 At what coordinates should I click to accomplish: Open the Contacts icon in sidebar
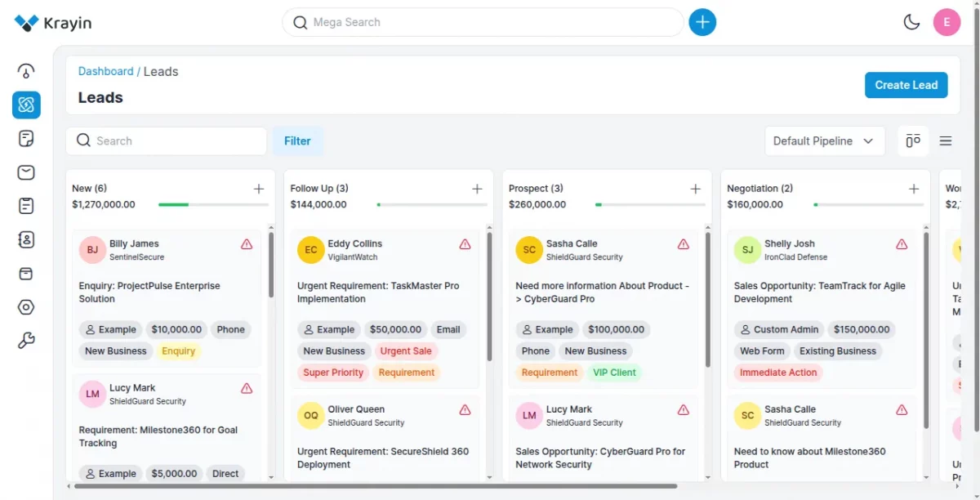26,239
